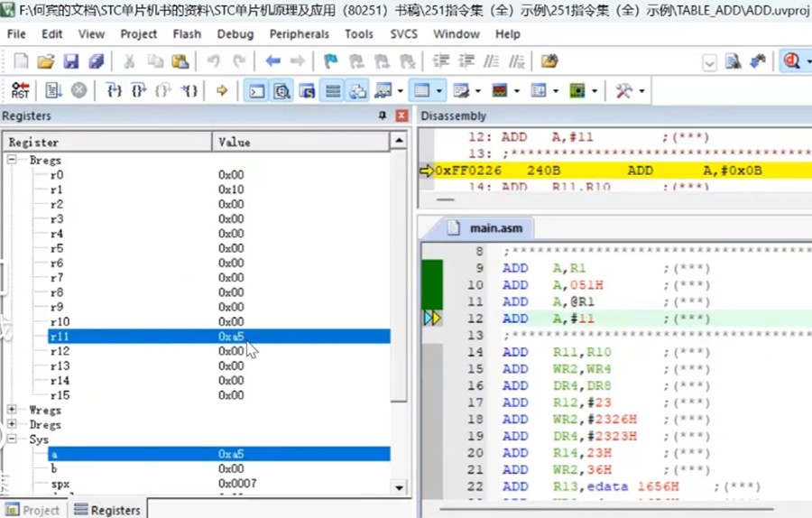Click the Register column header

107,142
